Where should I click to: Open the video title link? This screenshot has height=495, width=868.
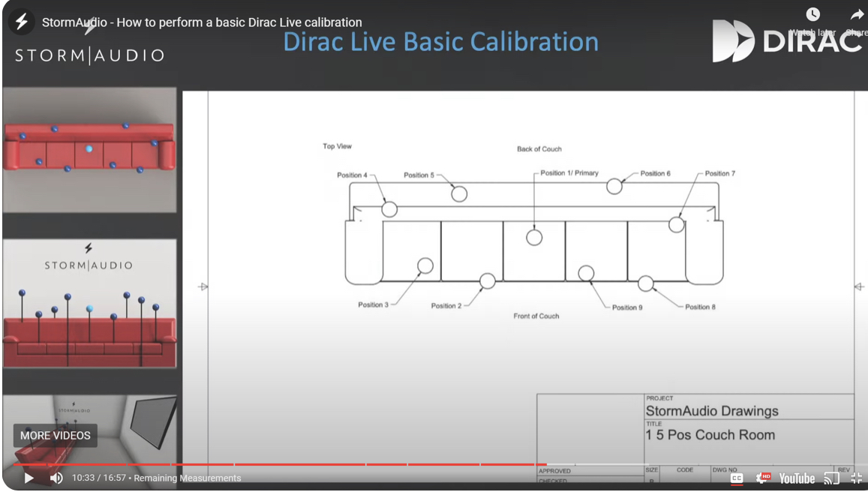[x=202, y=22]
